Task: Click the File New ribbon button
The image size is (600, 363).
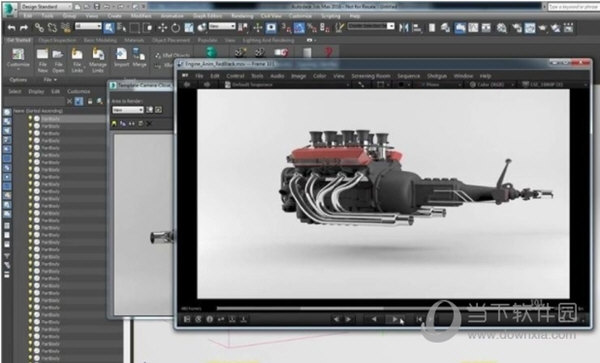Action: (42, 60)
